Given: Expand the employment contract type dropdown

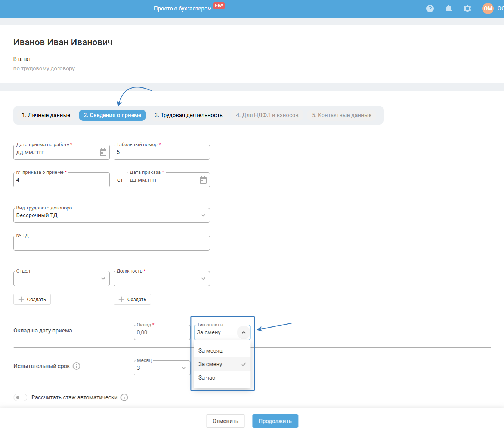Looking at the screenshot, I should 111,215.
